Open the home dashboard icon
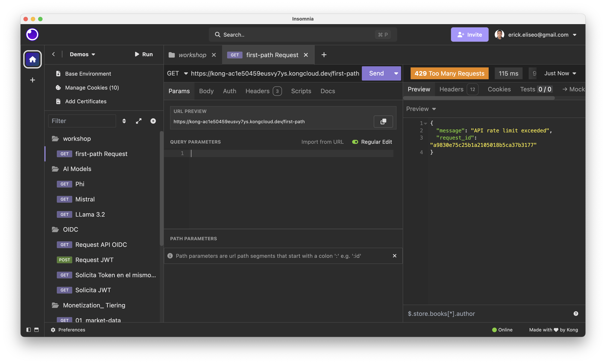The width and height of the screenshot is (606, 364). 32,59
